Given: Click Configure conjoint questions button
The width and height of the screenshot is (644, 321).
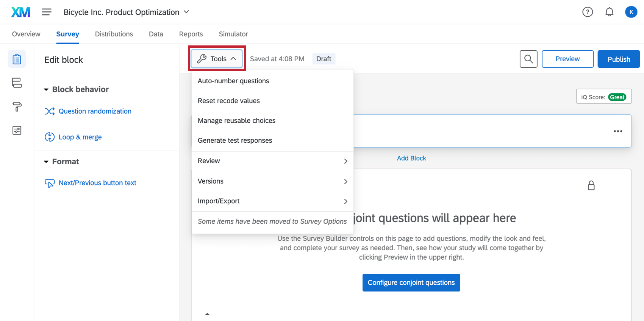Looking at the screenshot, I should [x=411, y=283].
